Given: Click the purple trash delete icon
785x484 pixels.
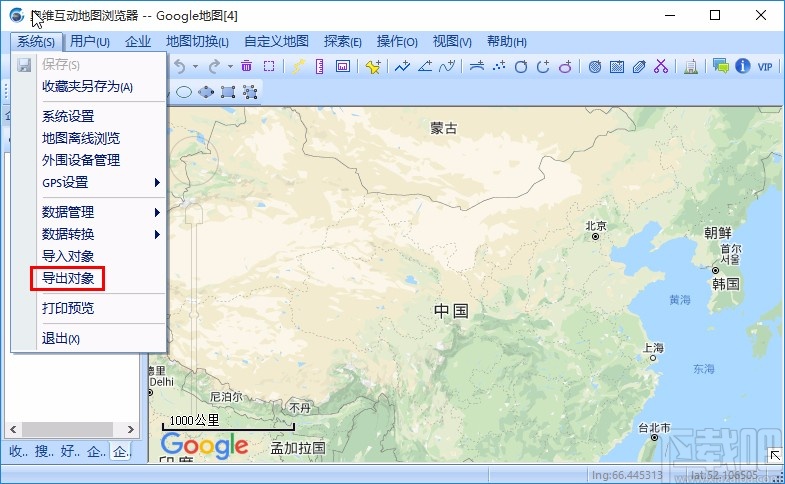Looking at the screenshot, I should (x=246, y=66).
